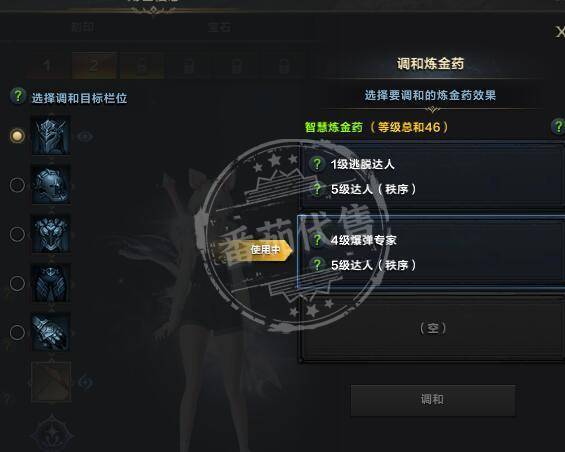565x452 pixels.
Task: Click the swap icon beside weapon slot
Action: [x=85, y=382]
